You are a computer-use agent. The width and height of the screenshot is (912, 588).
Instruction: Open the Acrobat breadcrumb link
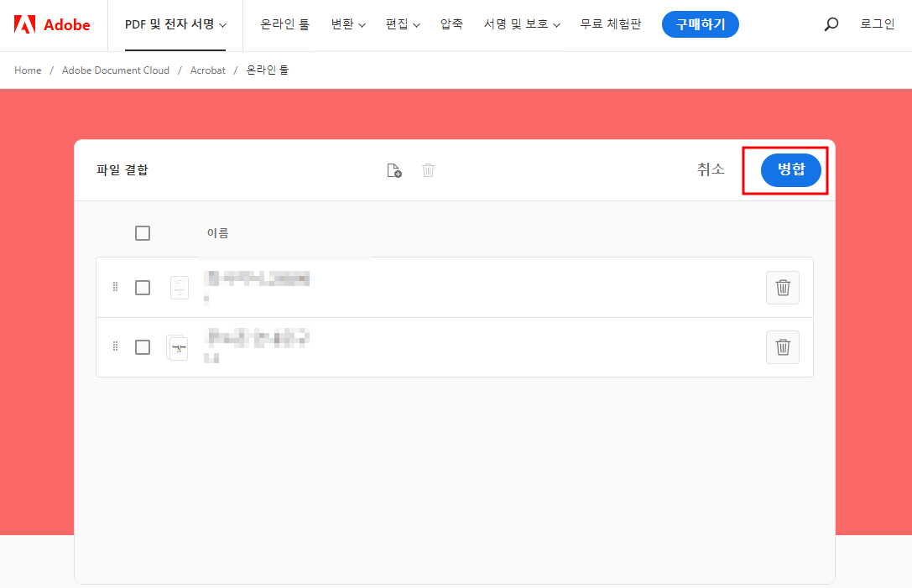tap(208, 70)
